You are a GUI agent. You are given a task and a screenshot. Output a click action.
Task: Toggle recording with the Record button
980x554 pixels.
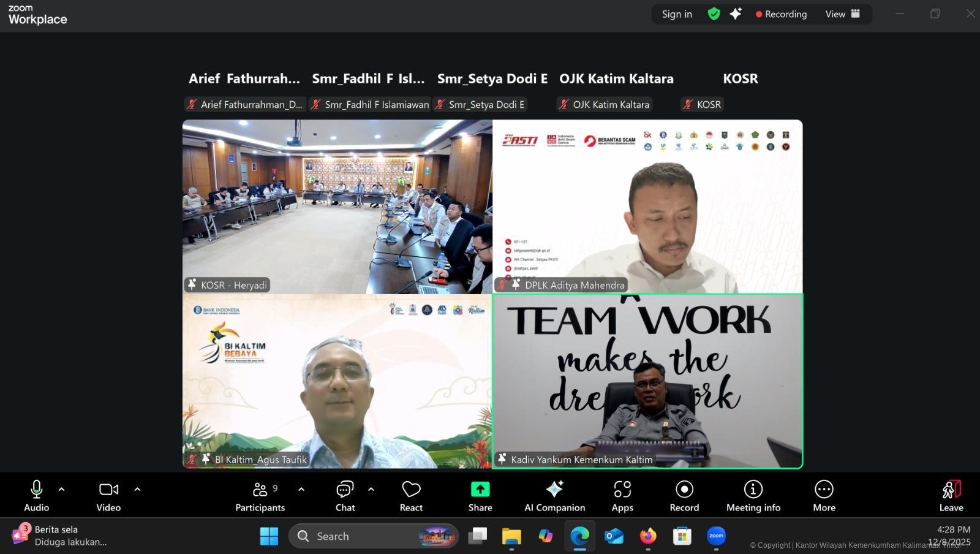pyautogui.click(x=684, y=496)
